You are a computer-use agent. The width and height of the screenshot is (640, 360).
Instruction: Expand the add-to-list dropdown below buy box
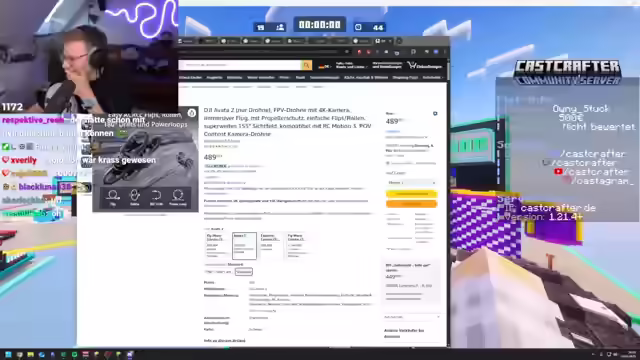coord(411,317)
